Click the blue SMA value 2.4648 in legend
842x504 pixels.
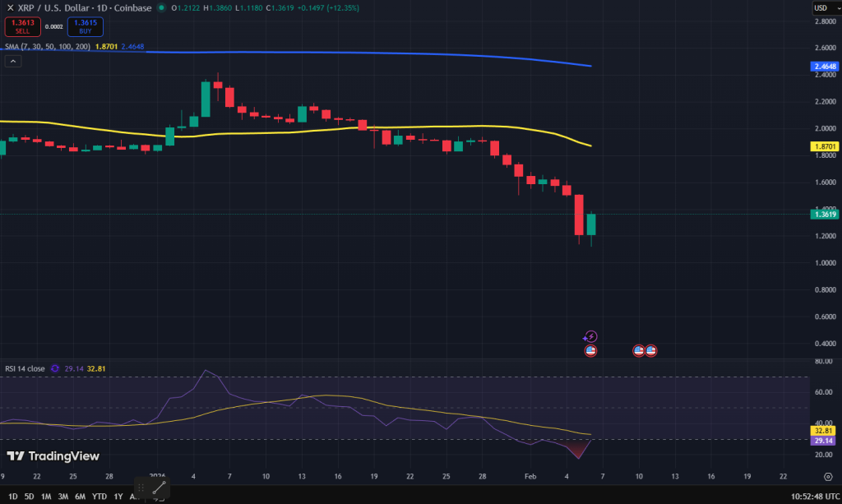tap(132, 47)
